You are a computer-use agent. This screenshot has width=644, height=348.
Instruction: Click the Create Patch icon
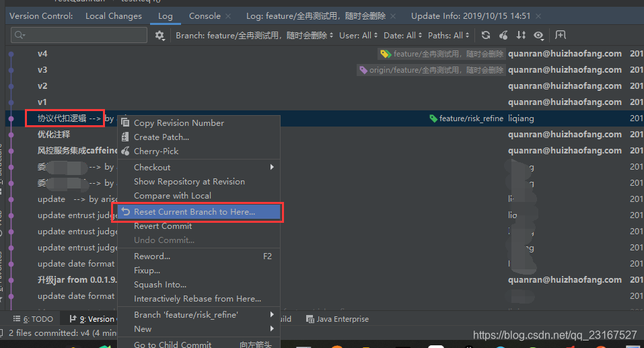[x=125, y=137]
